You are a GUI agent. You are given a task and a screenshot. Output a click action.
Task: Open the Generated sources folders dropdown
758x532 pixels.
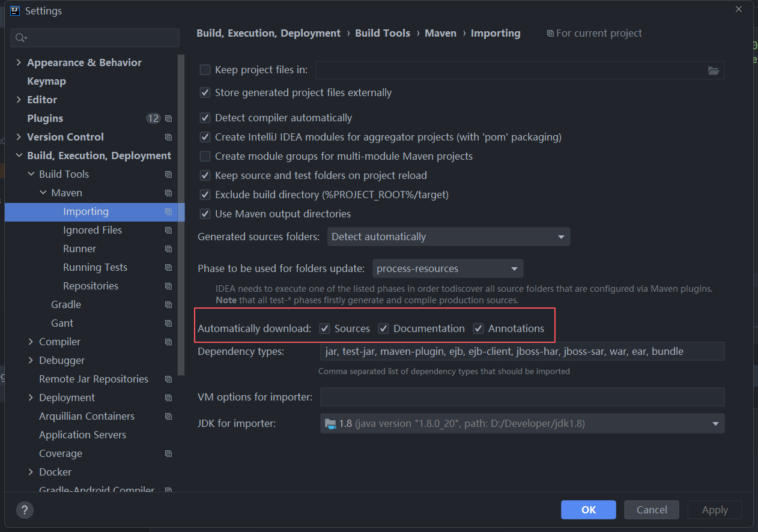pyautogui.click(x=449, y=237)
